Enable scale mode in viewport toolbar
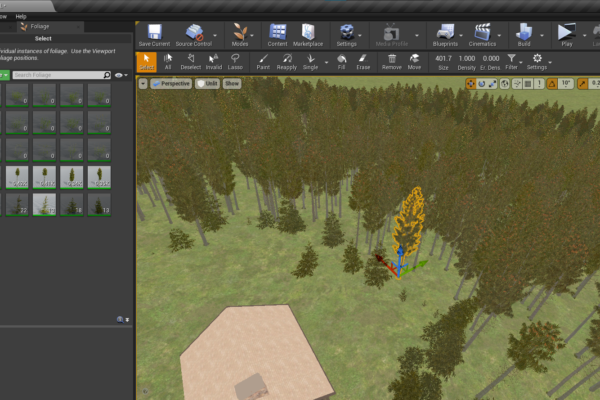The width and height of the screenshot is (600, 400). click(x=492, y=84)
